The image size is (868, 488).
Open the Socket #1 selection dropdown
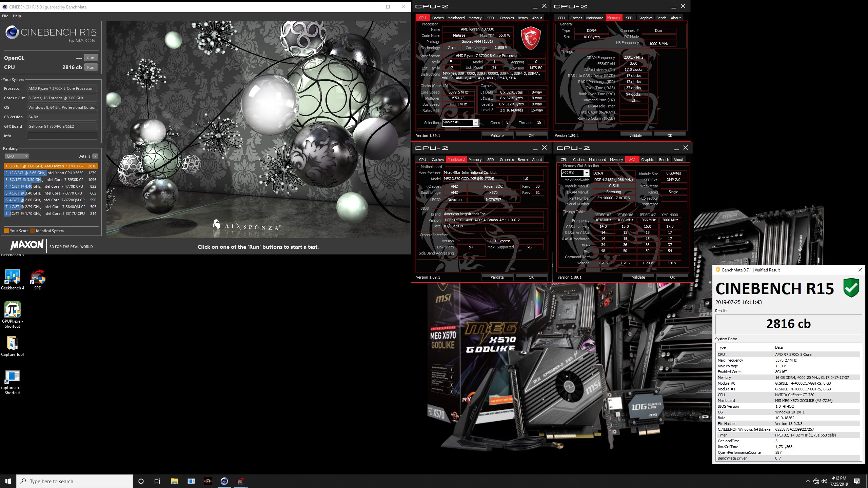coord(460,122)
